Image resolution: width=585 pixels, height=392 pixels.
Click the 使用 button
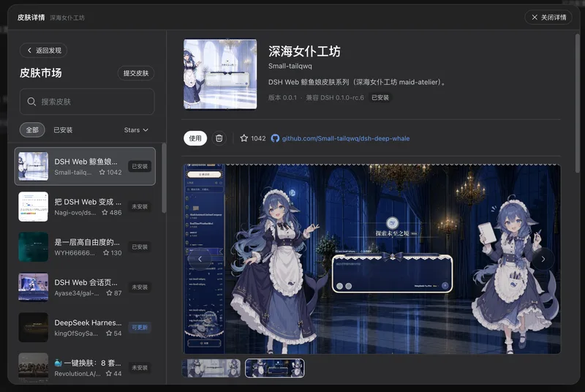(195, 138)
